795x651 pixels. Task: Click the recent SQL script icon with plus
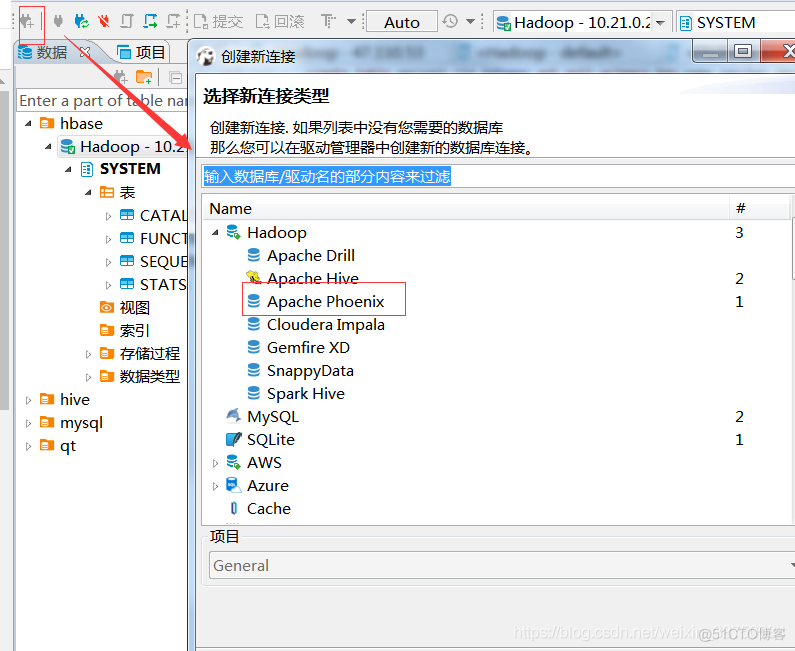coord(173,21)
